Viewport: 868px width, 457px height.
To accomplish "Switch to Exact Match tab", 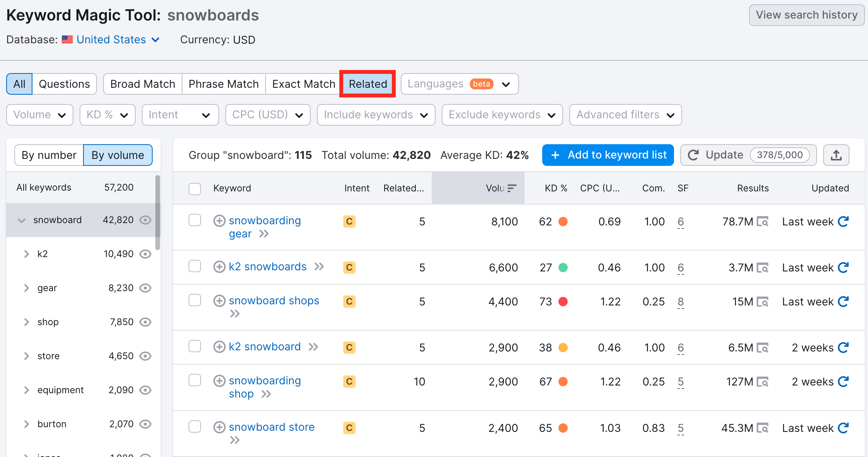I will coord(304,84).
